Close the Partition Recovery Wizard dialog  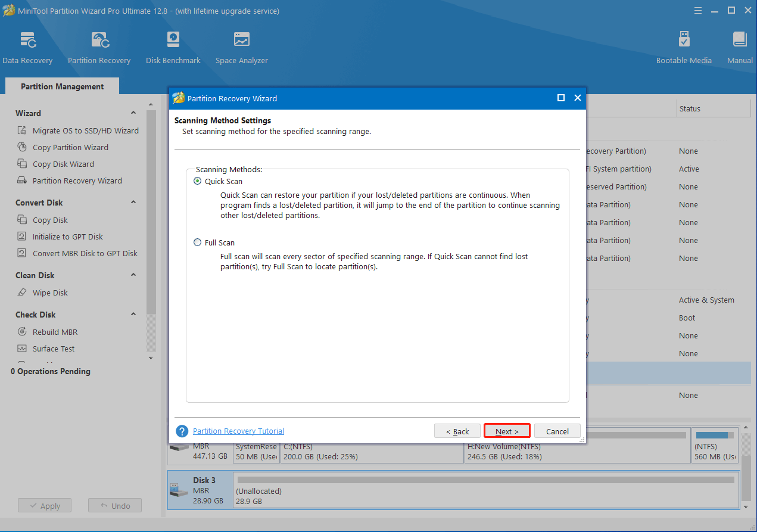coord(577,98)
